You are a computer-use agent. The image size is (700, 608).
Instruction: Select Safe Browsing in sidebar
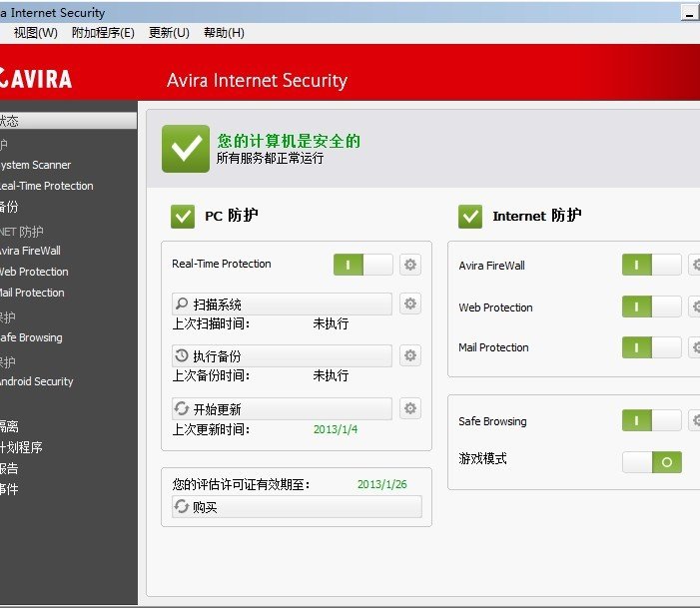coord(31,337)
